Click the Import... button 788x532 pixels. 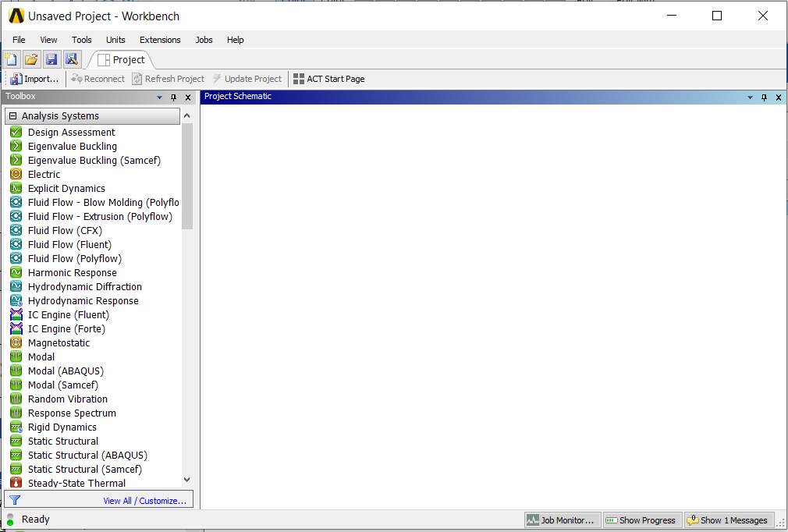[34, 79]
